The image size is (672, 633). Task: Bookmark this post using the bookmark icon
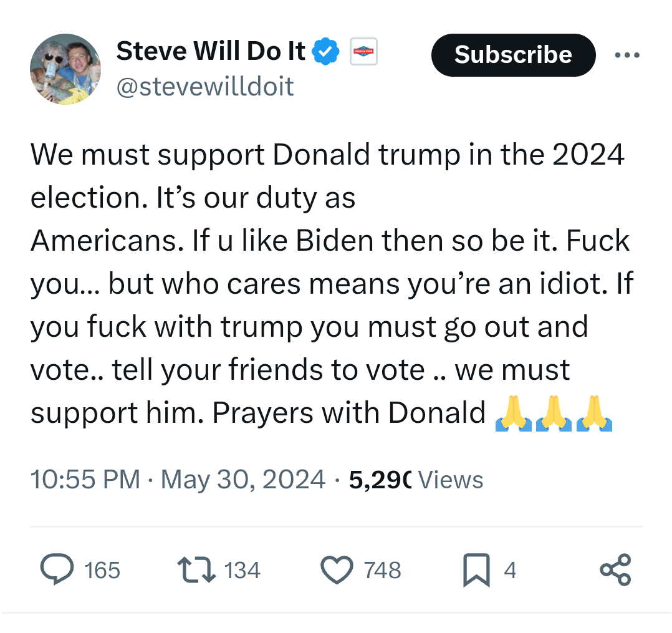(476, 571)
